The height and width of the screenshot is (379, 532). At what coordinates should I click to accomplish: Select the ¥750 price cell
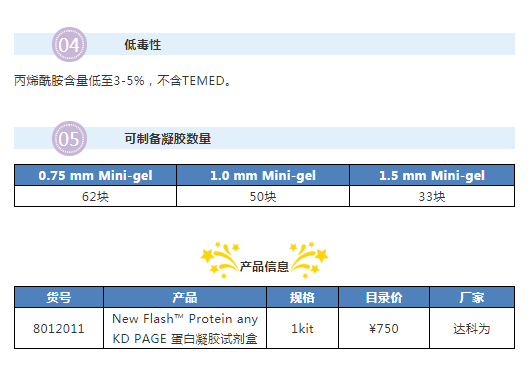(384, 328)
